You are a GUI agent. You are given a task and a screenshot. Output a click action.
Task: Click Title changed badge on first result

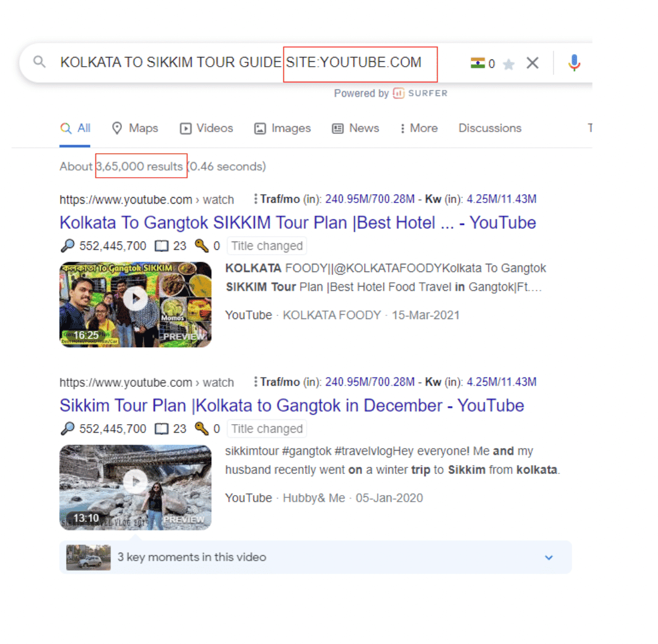pyautogui.click(x=267, y=246)
